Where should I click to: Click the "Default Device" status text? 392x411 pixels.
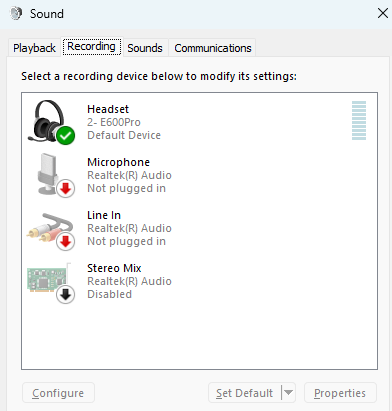click(x=124, y=135)
